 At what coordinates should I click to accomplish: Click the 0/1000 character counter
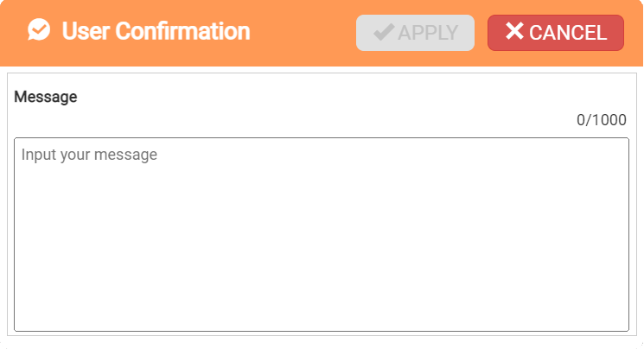coord(602,120)
